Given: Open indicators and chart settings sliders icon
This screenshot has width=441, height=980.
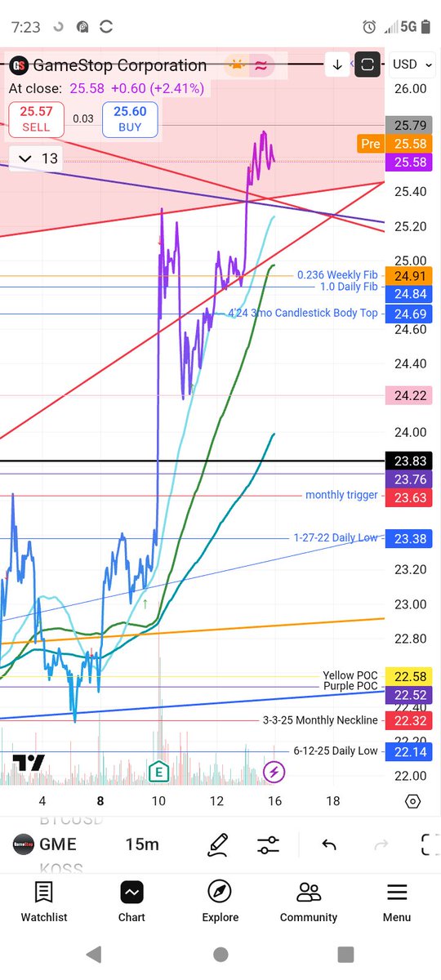Looking at the screenshot, I should (268, 844).
